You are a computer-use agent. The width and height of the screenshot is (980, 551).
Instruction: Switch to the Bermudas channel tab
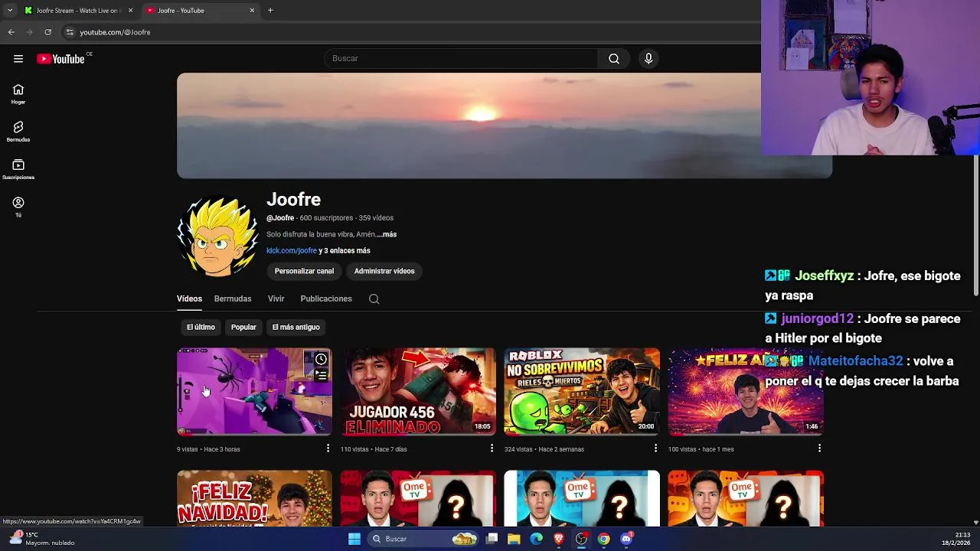pos(233,299)
